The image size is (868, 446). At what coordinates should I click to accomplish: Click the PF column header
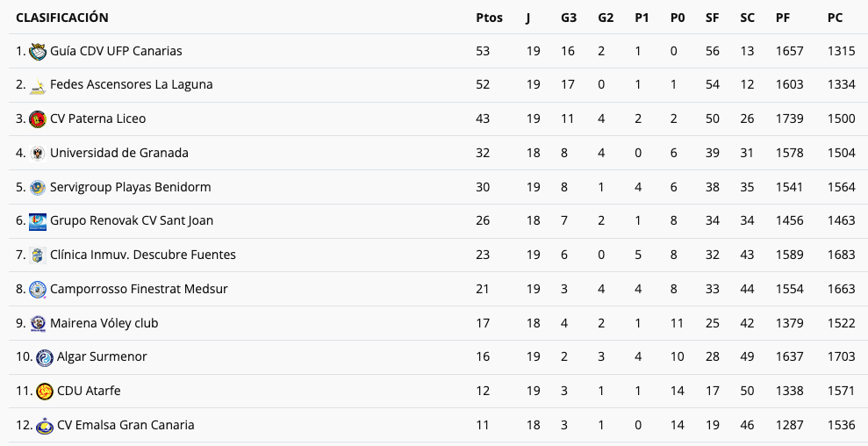(783, 18)
